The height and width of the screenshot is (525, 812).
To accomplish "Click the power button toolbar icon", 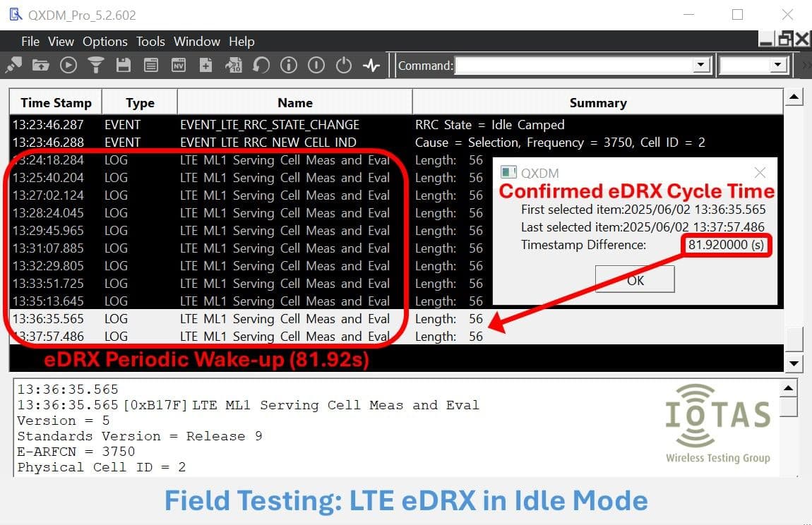I will click(343, 65).
